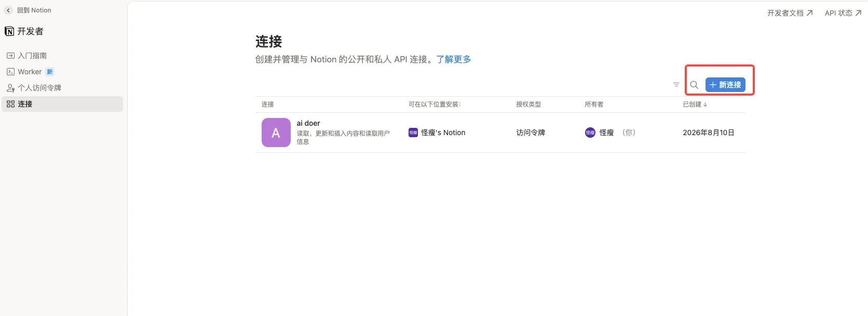The width and height of the screenshot is (868, 316).
Task: Open the 开发者文档 link
Action: click(790, 13)
